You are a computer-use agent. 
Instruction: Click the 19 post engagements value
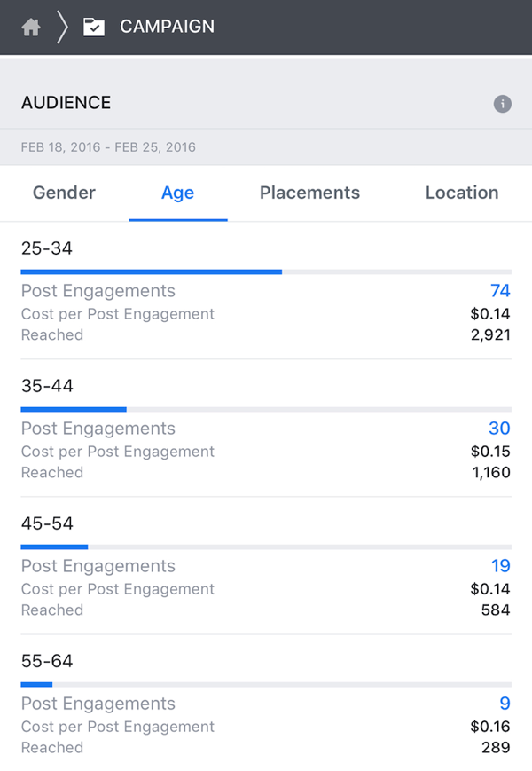pyautogui.click(x=500, y=566)
